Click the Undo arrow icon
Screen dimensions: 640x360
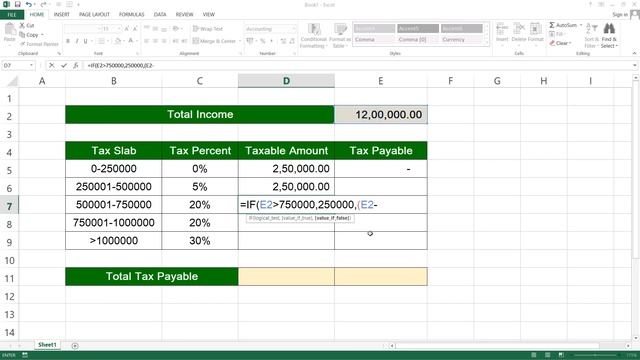(29, 4)
